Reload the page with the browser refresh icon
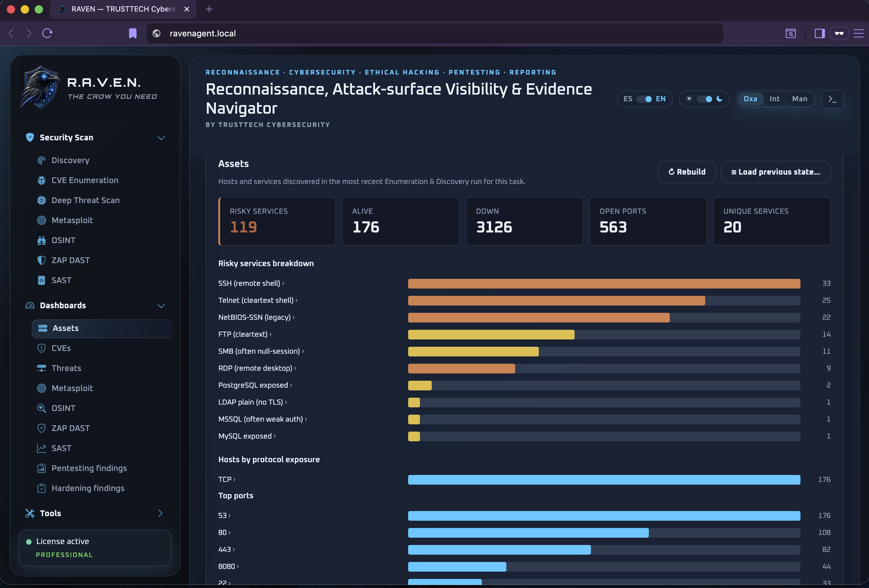Viewport: 869px width, 588px height. tap(47, 33)
